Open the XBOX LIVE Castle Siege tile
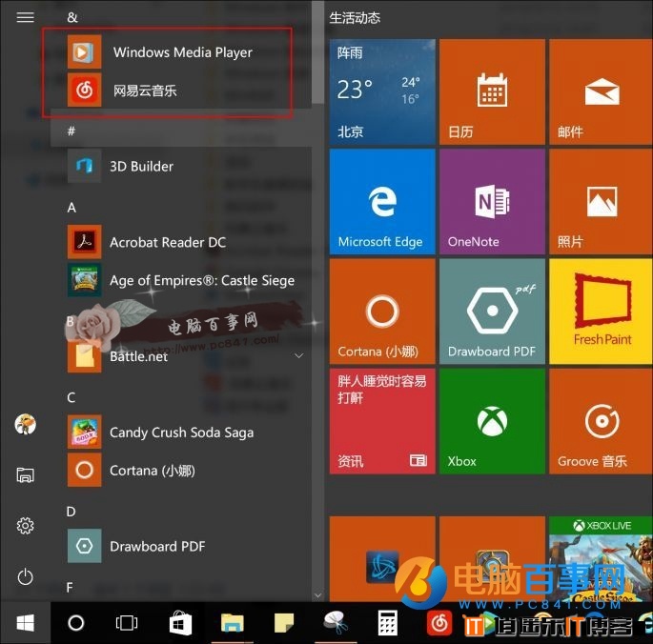Viewport: 653px width, 644px height. (601, 558)
